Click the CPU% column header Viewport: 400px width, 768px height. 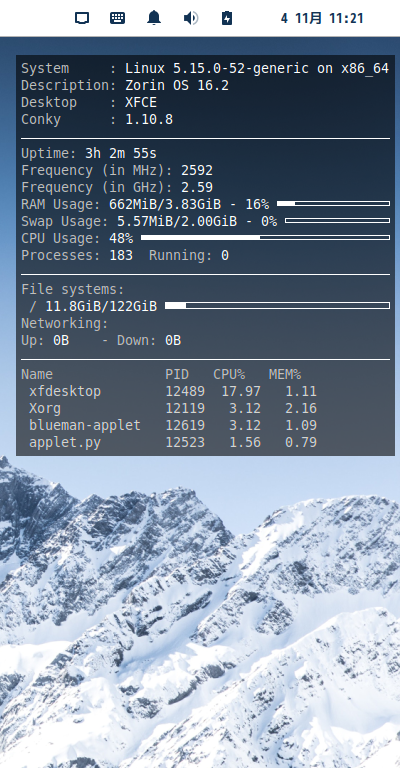(x=229, y=374)
